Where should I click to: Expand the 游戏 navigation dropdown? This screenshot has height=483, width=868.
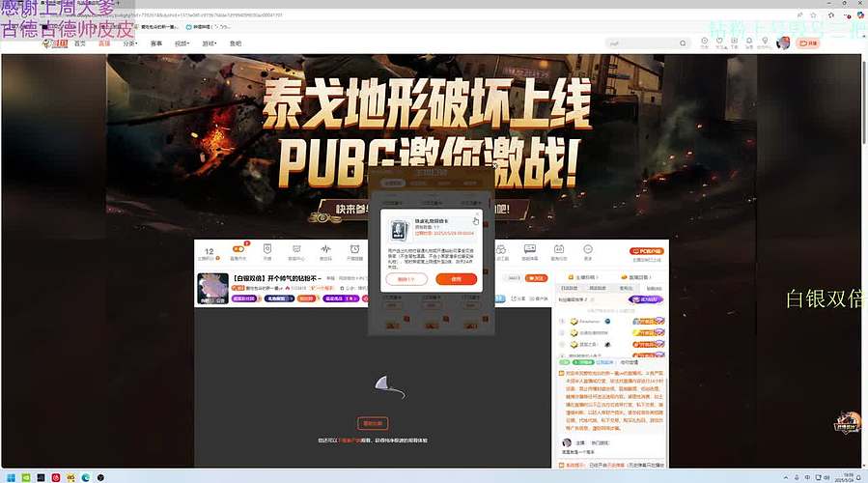point(209,43)
